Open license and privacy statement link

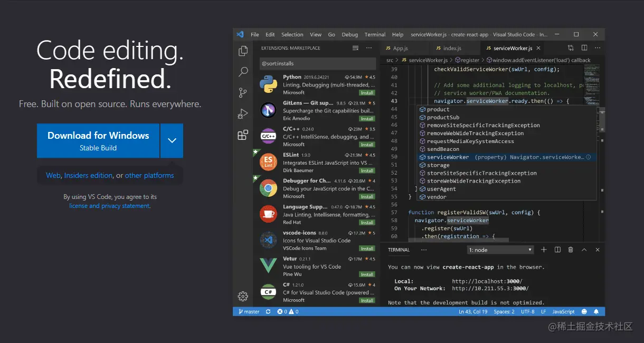(x=109, y=206)
